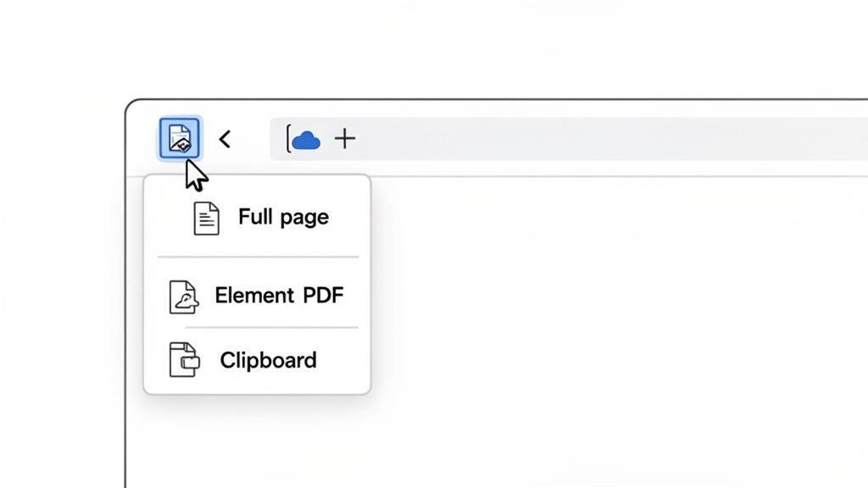Click inside the empty tab bar area

[x=593, y=138]
